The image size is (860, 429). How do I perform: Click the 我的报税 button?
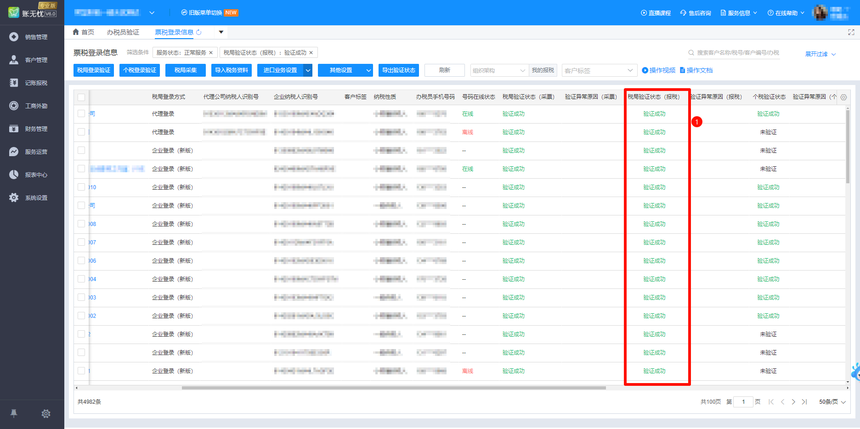543,70
